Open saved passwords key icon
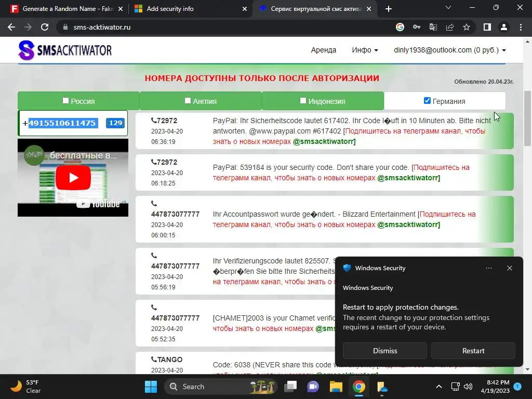Image resolution: width=532 pixels, height=399 pixels. (417, 27)
